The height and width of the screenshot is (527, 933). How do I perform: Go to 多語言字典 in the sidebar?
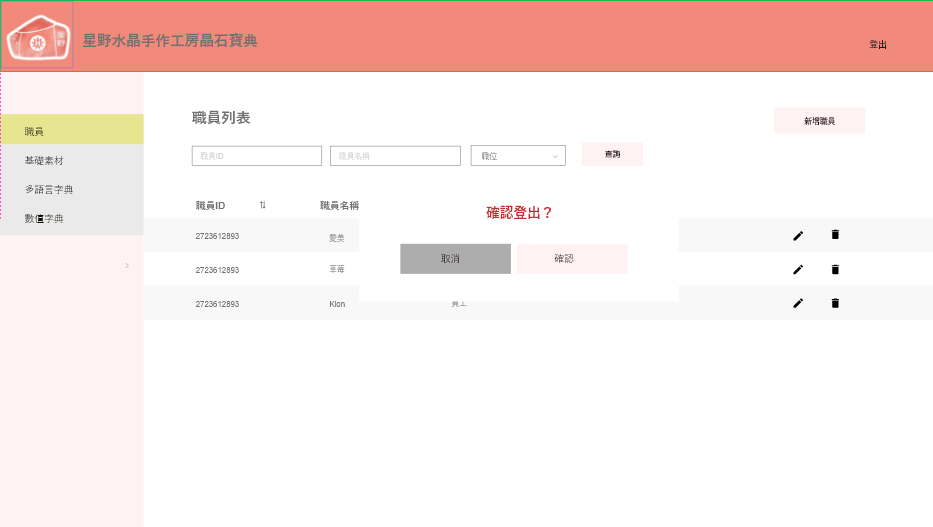pyautogui.click(x=72, y=189)
